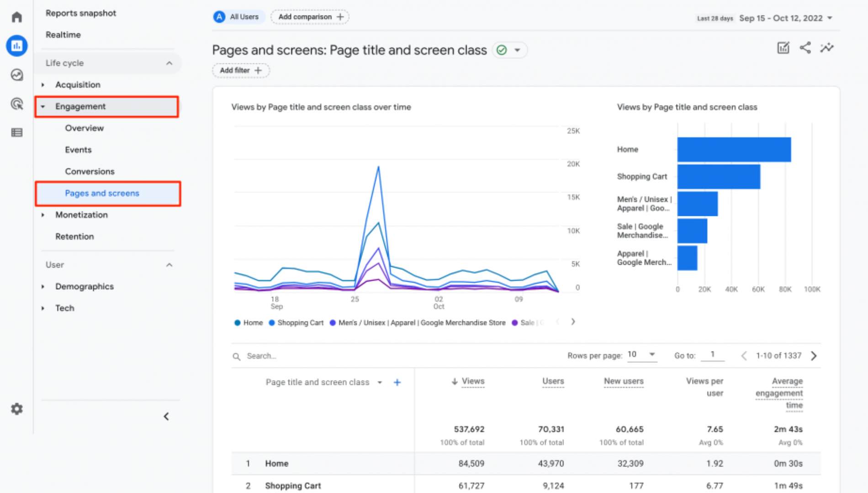868x493 pixels.
Task: Click the Add comparison button
Action: [310, 17]
